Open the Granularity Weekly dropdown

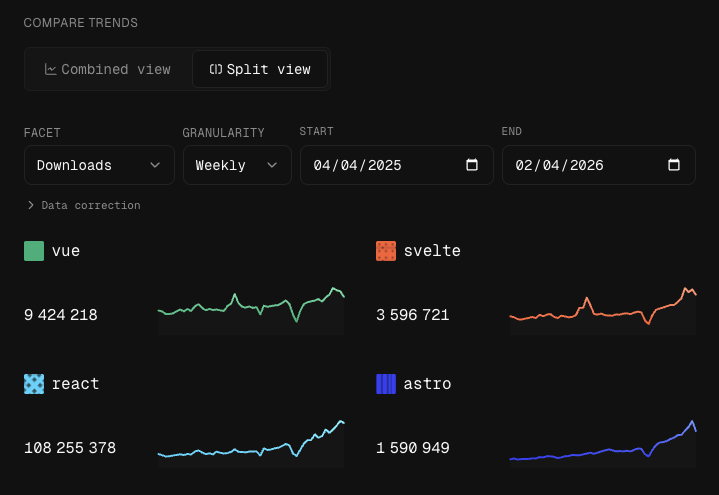pyautogui.click(x=237, y=165)
